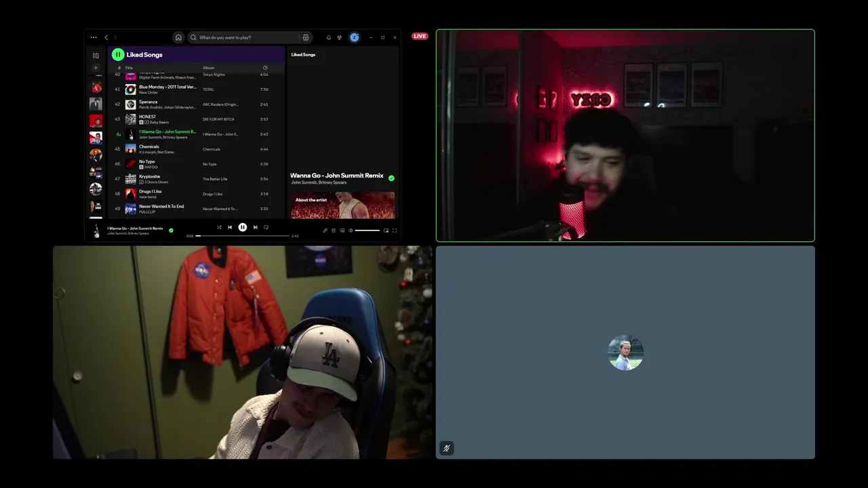
Task: Play Never Wanted It To End row
Action: 196,209
